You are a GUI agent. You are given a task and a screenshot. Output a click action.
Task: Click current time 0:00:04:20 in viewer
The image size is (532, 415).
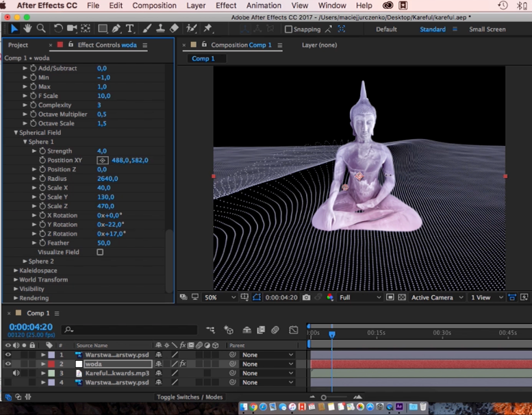pyautogui.click(x=281, y=298)
